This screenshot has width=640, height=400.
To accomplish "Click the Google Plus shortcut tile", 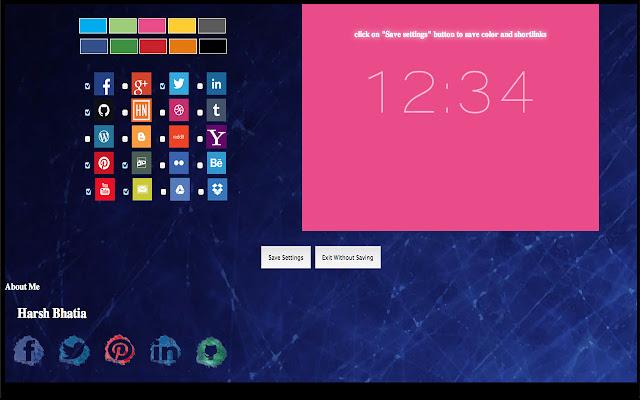I will pyautogui.click(x=142, y=84).
